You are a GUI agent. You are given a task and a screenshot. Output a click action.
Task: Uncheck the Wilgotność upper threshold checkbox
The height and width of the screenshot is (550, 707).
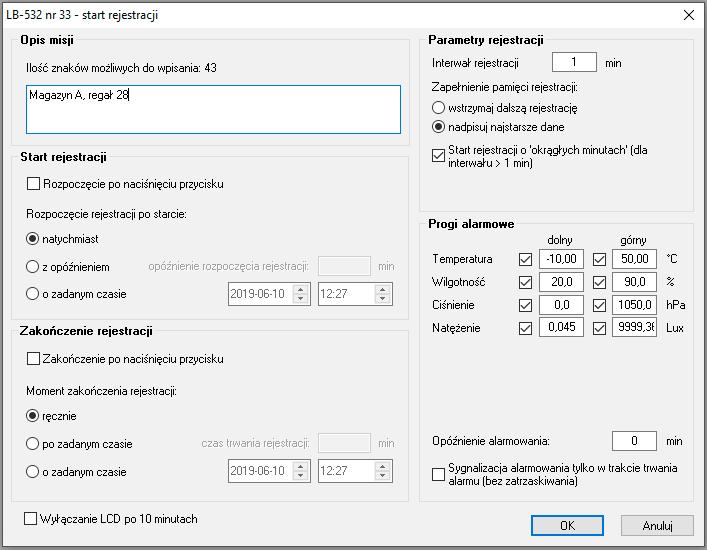599,282
